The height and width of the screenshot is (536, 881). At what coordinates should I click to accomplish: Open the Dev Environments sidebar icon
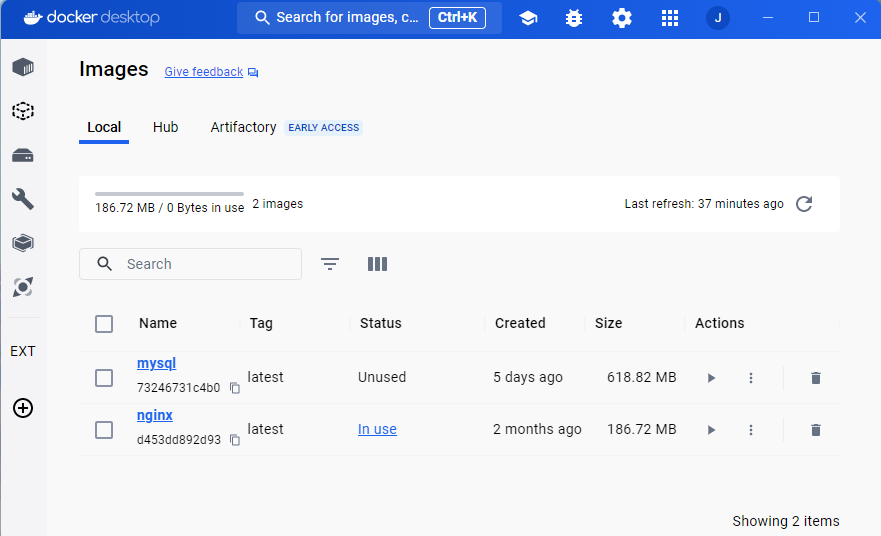23,243
